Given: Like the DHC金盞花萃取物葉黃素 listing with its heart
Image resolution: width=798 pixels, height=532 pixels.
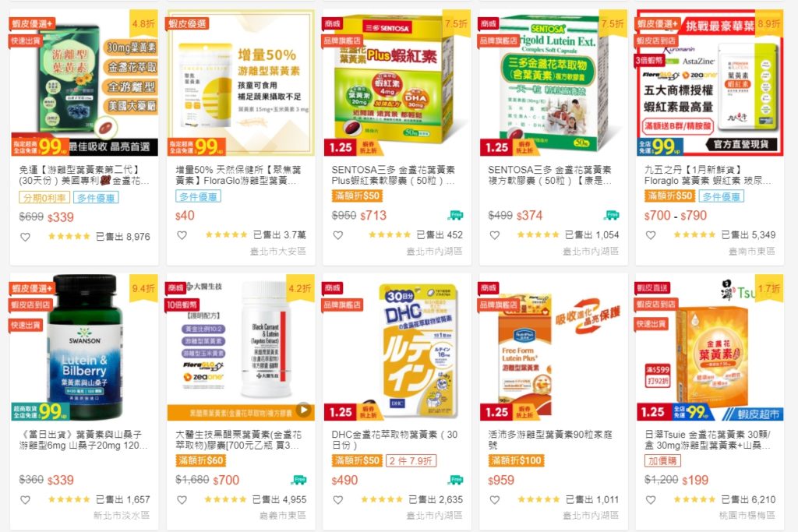Looking at the screenshot, I should pyautogui.click(x=338, y=500).
